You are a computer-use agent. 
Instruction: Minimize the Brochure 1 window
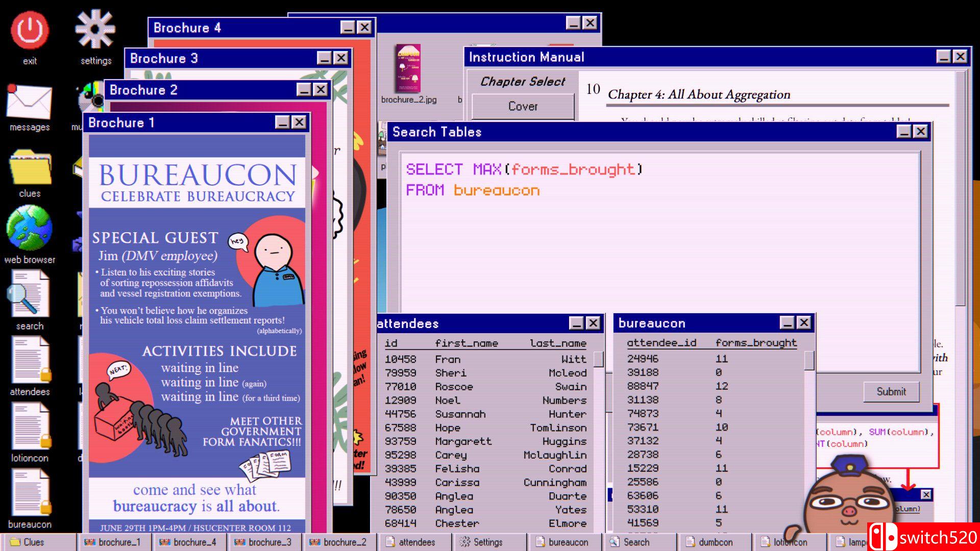point(282,122)
